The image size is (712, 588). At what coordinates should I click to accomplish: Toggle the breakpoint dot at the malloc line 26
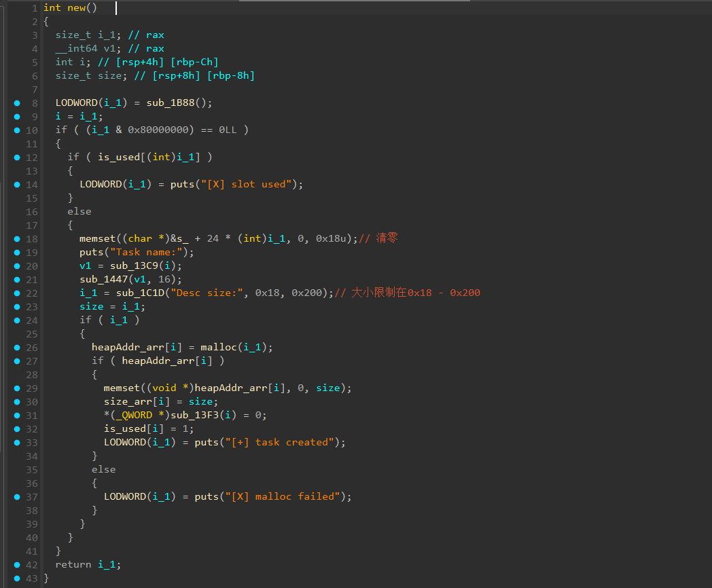[16, 348]
